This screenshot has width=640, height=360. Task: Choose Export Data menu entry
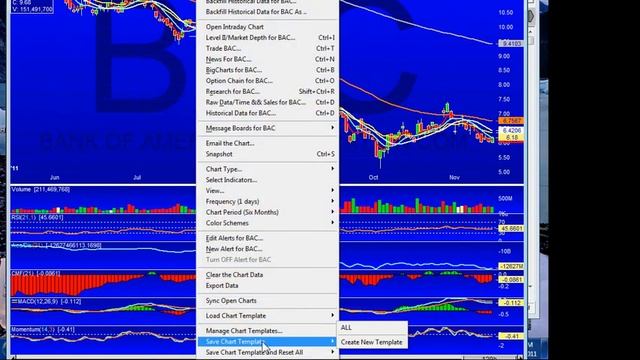pos(268,286)
